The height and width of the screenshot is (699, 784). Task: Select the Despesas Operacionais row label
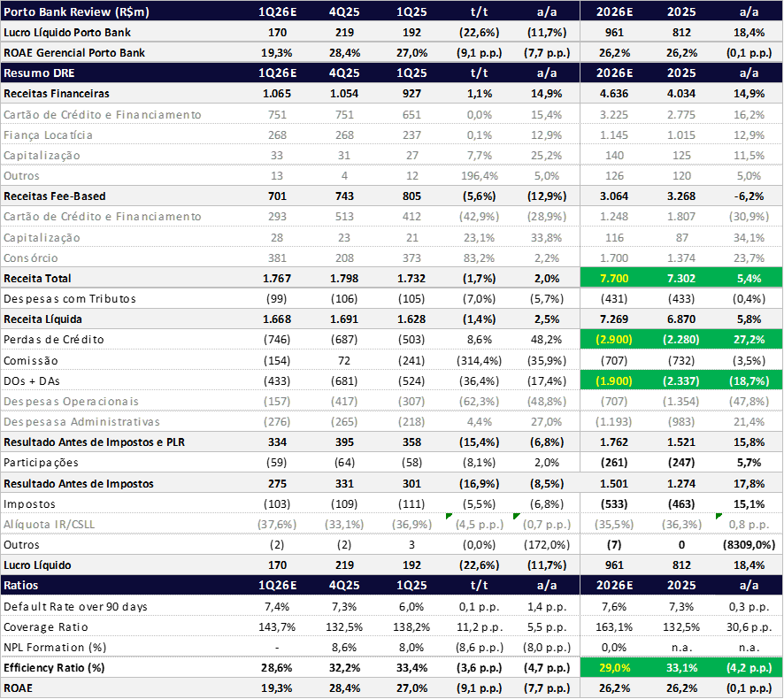[71, 401]
